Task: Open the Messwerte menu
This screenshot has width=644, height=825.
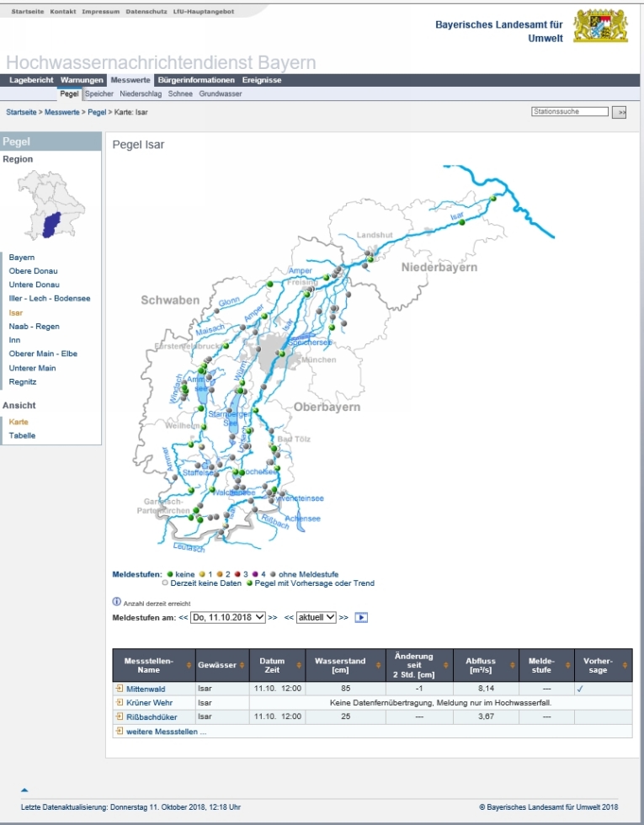Action: (x=130, y=80)
